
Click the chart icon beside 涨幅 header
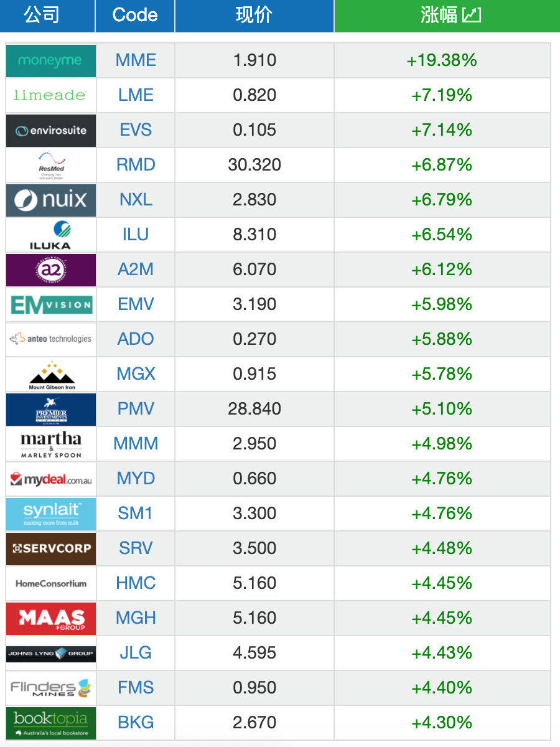tap(472, 16)
